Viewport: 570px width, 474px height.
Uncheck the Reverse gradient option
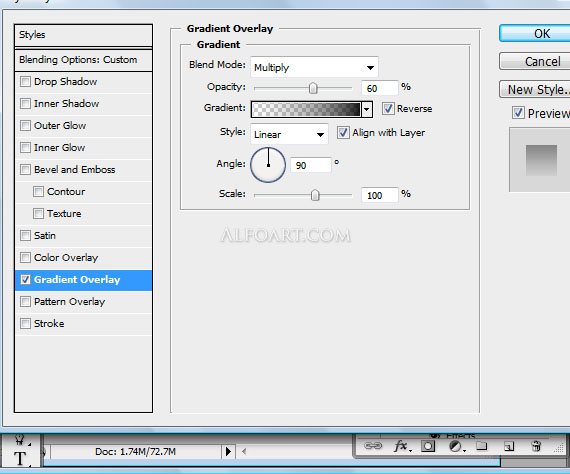(x=388, y=108)
